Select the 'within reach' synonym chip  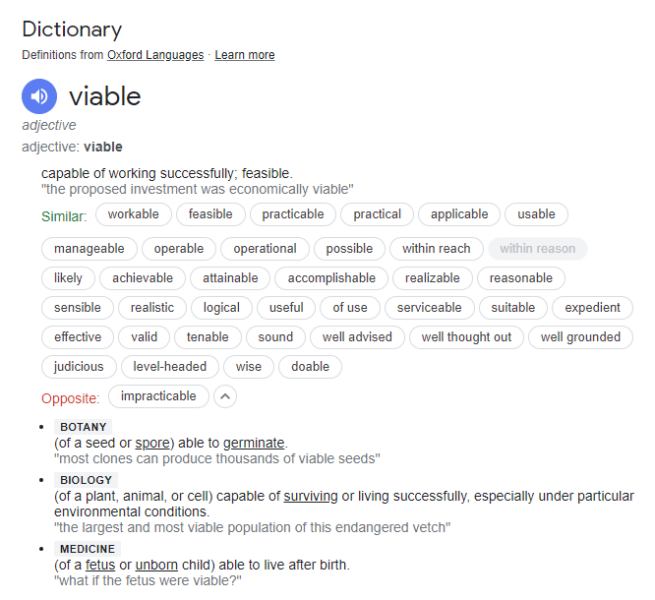coord(436,249)
